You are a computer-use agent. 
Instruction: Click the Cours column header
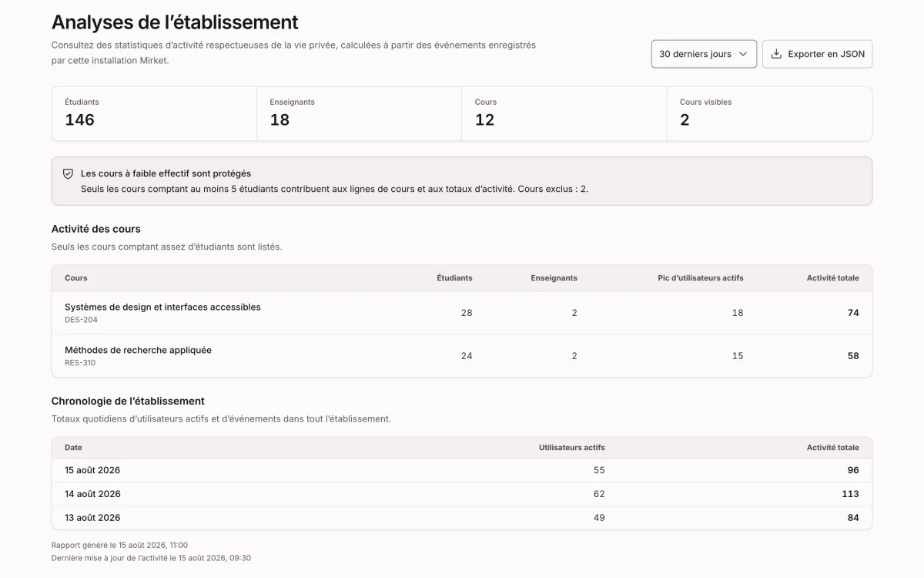point(76,278)
